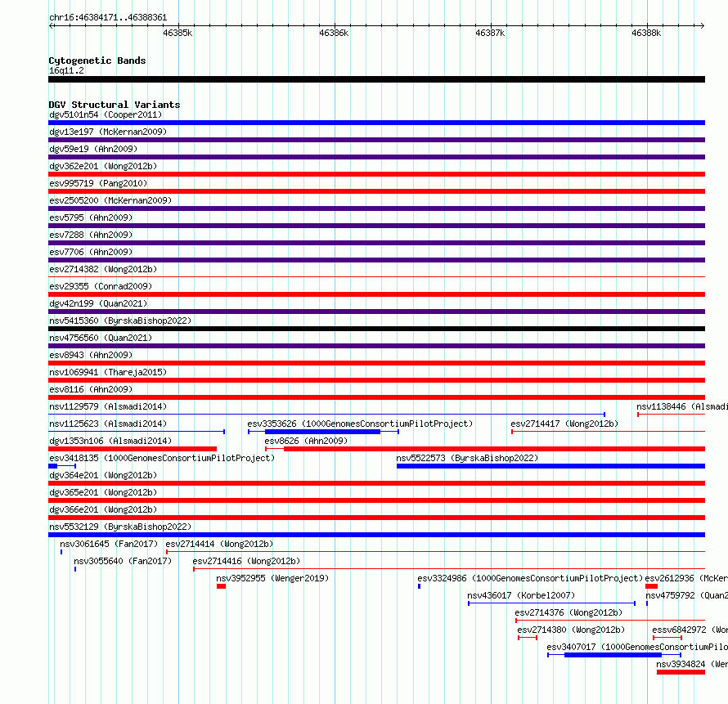Image resolution: width=728 pixels, height=704 pixels.
Task: Click the blue nsv5522573 variant bar
Action: [x=550, y=466]
